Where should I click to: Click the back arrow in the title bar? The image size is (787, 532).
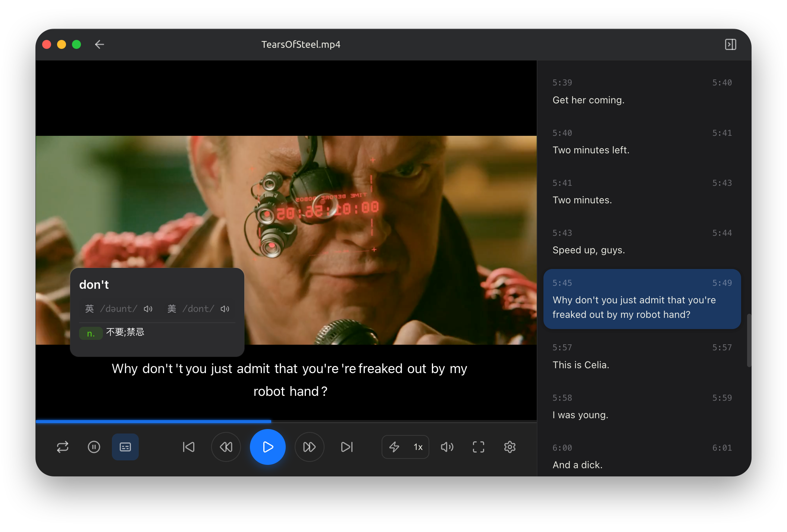coord(99,44)
